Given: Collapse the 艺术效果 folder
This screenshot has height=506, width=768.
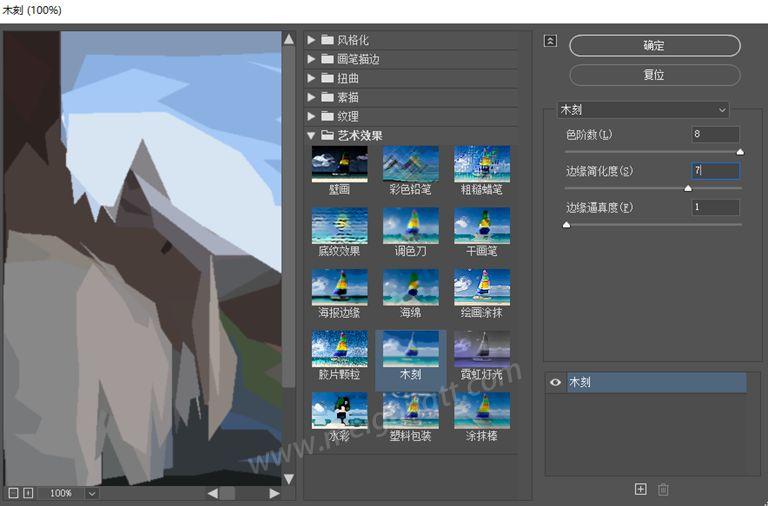Looking at the screenshot, I should click(311, 136).
